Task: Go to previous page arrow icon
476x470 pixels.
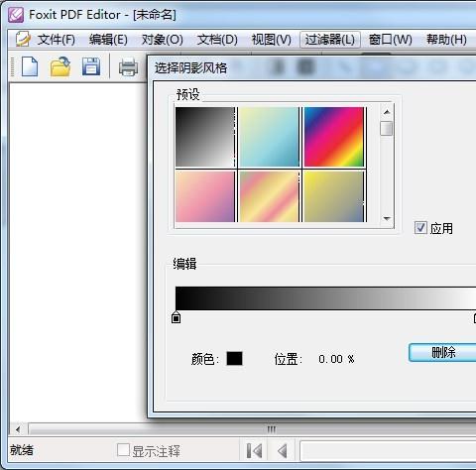Action: pos(283,451)
